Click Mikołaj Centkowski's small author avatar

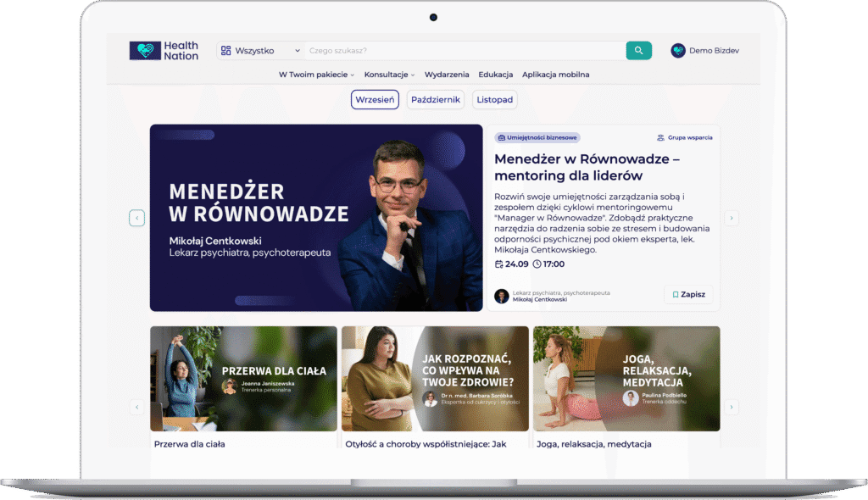502,296
